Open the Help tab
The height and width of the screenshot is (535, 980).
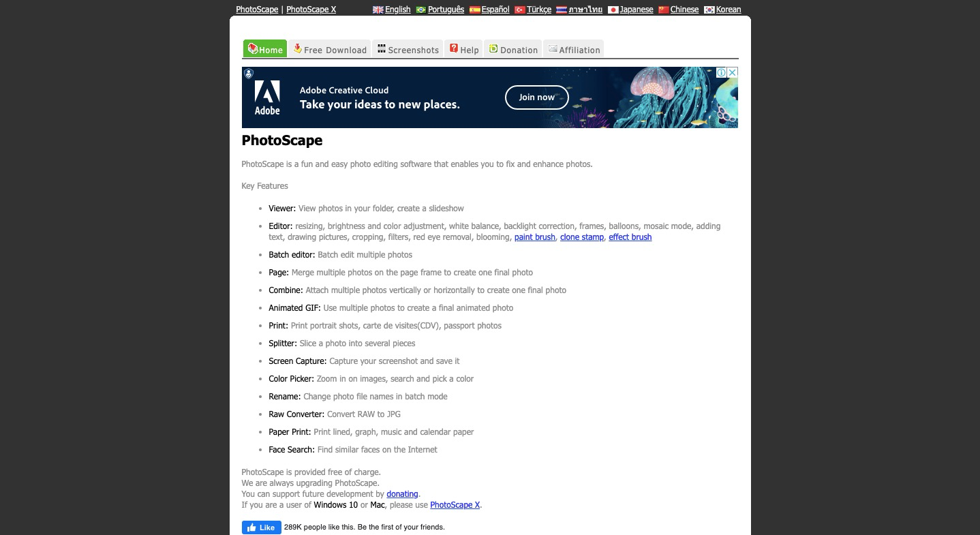[463, 49]
